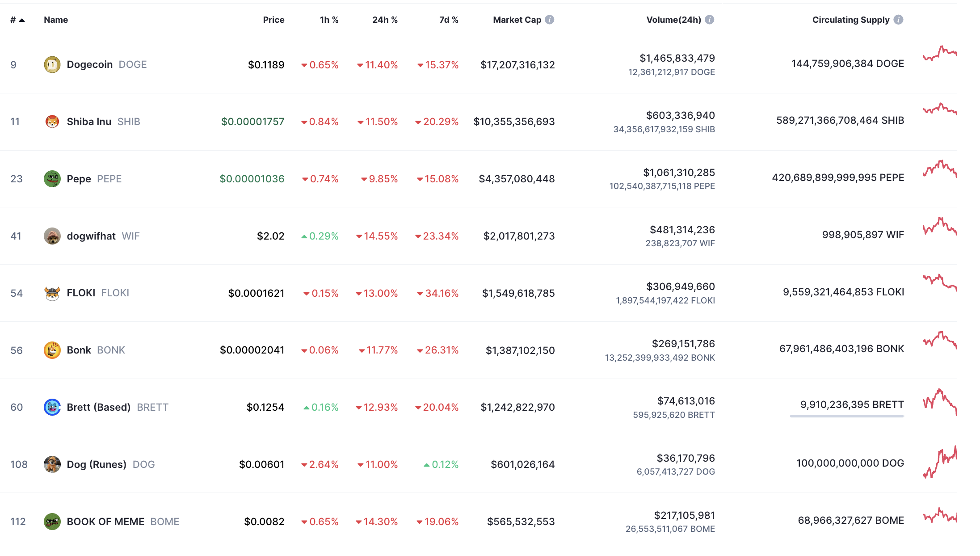Screen dimensions: 980x556
Task: Click the Shiba Inu coin logo icon
Action: point(52,122)
